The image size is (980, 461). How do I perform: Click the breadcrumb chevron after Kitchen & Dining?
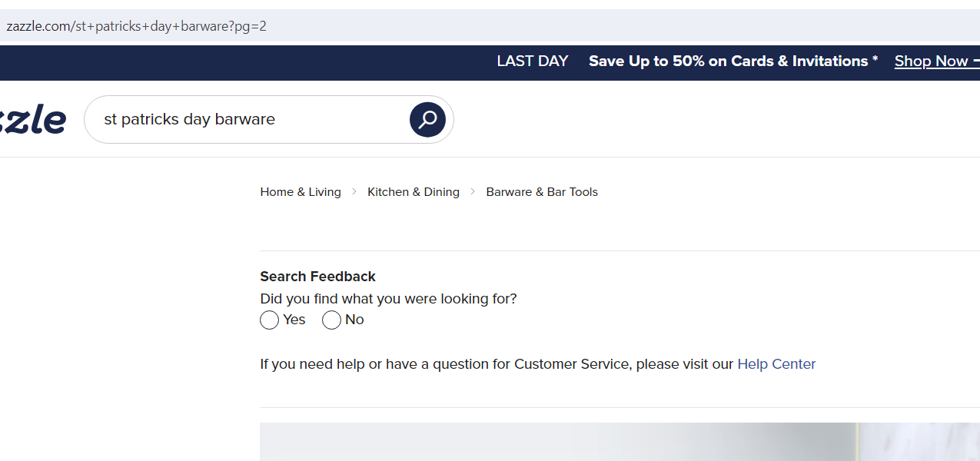[x=473, y=192]
